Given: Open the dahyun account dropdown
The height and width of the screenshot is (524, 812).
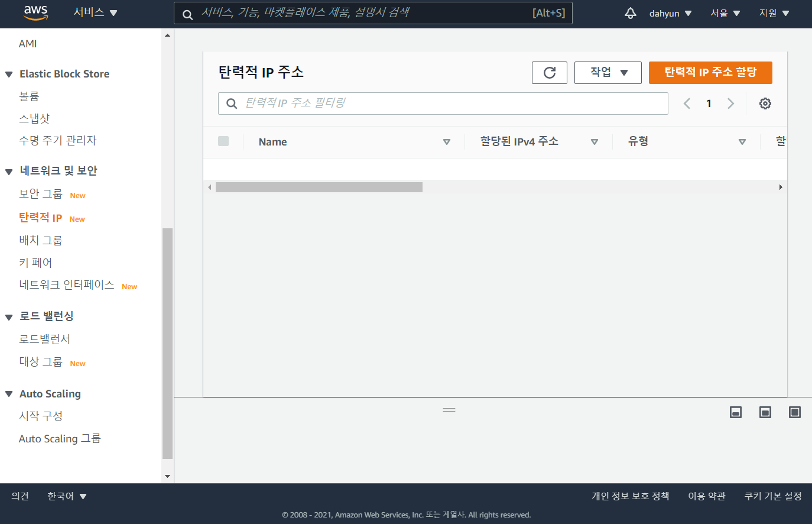Looking at the screenshot, I should pos(670,13).
